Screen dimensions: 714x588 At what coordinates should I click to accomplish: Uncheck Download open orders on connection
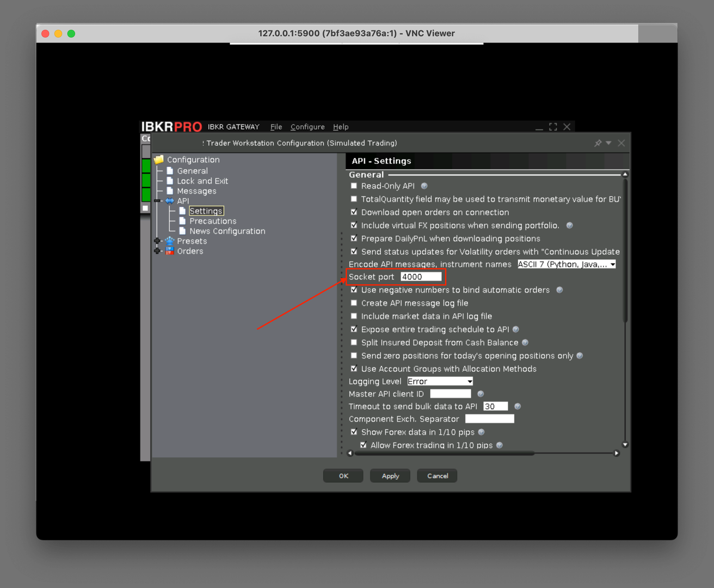coord(354,212)
